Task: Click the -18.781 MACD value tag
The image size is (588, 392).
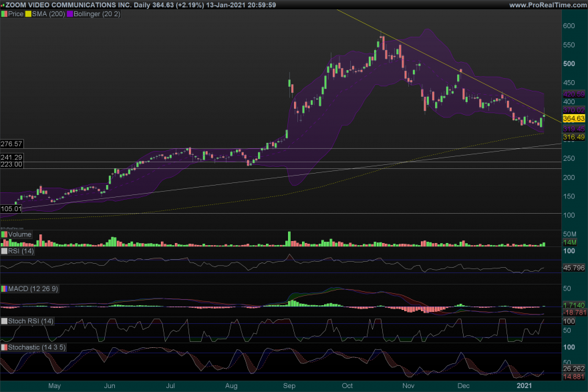Action: 574,313
